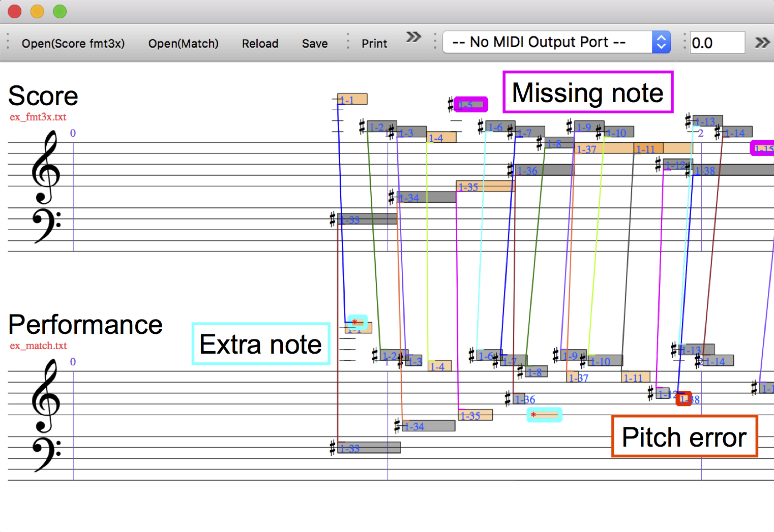
Task: Click the Open(Match) toolbar button
Action: tap(183, 44)
